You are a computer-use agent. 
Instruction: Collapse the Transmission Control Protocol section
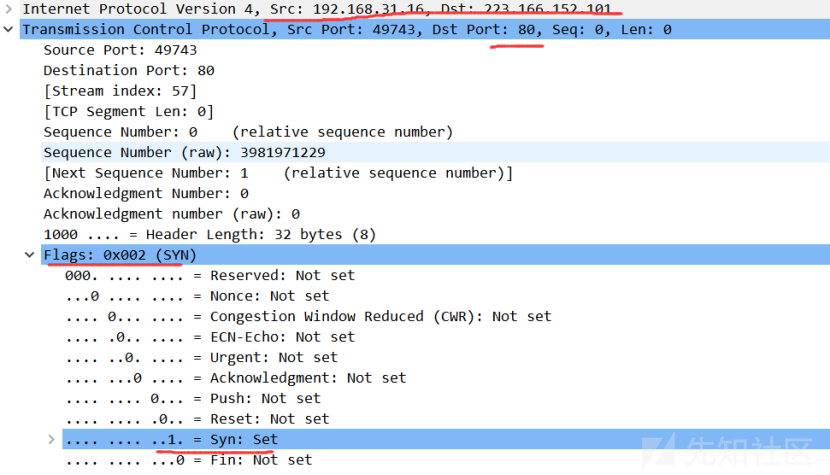(x=9, y=30)
